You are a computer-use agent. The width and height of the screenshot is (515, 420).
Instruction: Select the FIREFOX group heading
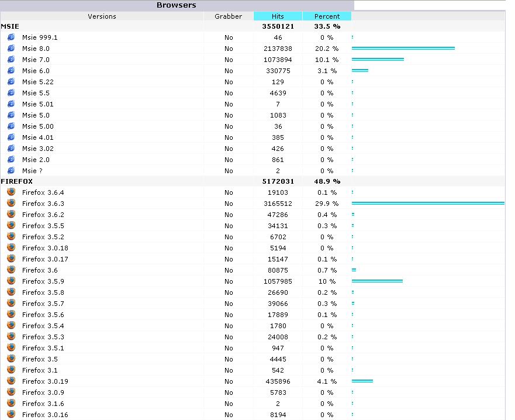pyautogui.click(x=17, y=181)
